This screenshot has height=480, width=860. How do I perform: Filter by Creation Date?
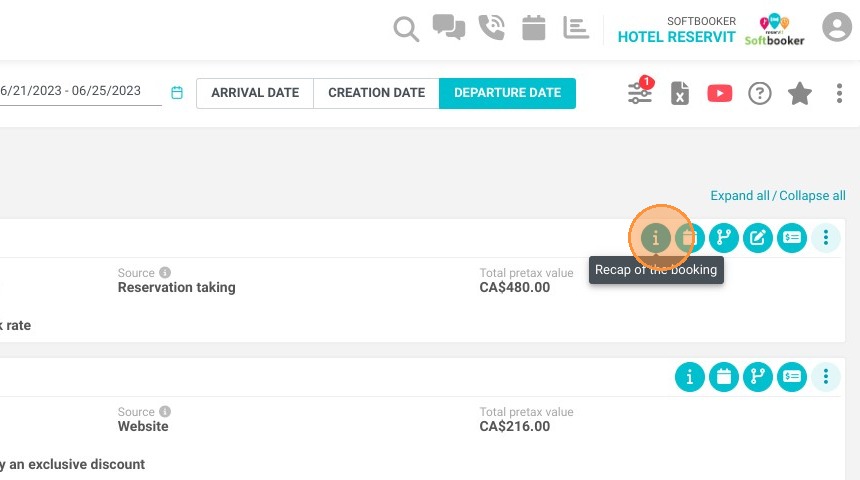[x=376, y=93]
